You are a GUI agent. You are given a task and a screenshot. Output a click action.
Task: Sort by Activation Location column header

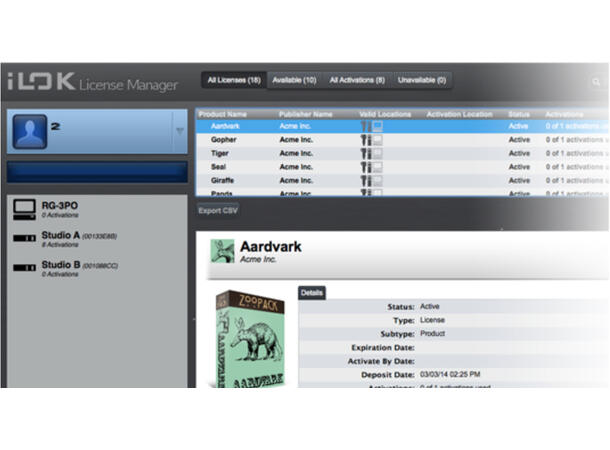point(459,114)
